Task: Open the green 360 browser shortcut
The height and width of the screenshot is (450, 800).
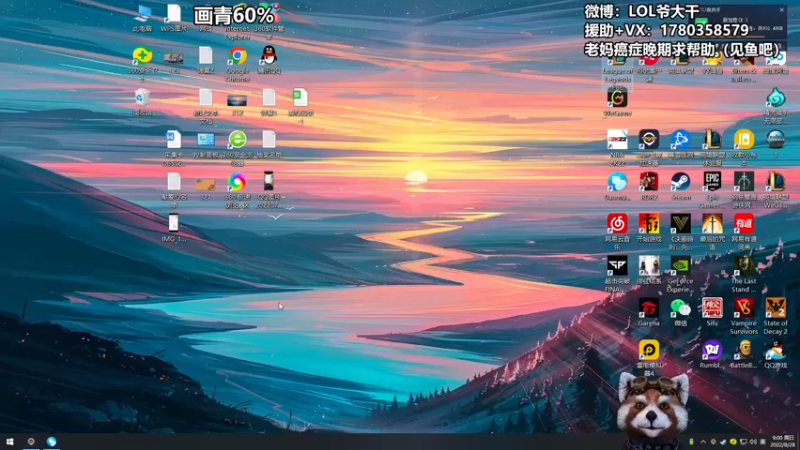Action: (x=238, y=139)
